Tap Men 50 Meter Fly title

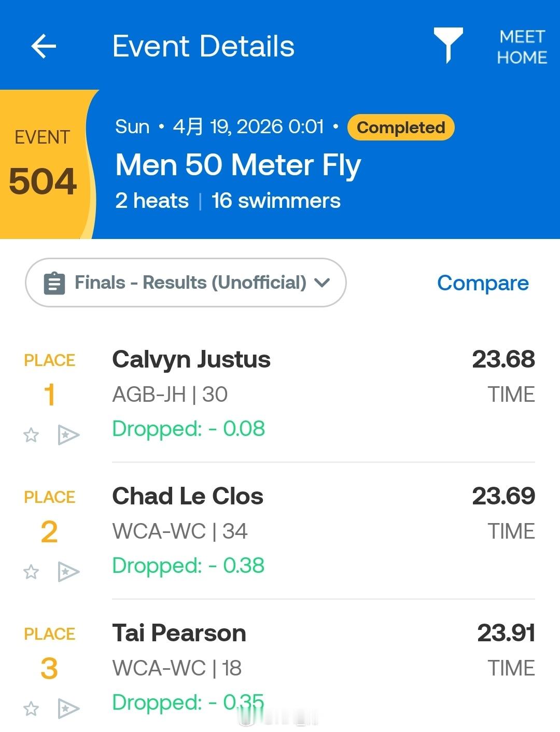[238, 165]
